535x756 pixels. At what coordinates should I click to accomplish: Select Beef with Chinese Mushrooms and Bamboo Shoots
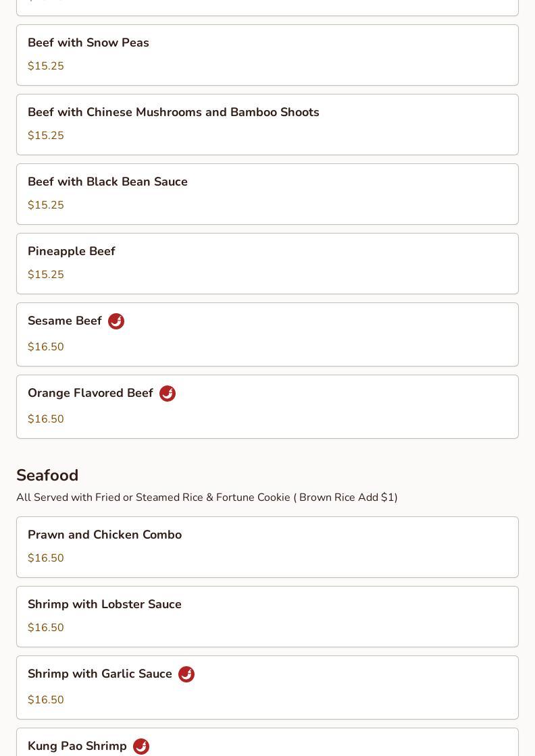click(x=267, y=124)
